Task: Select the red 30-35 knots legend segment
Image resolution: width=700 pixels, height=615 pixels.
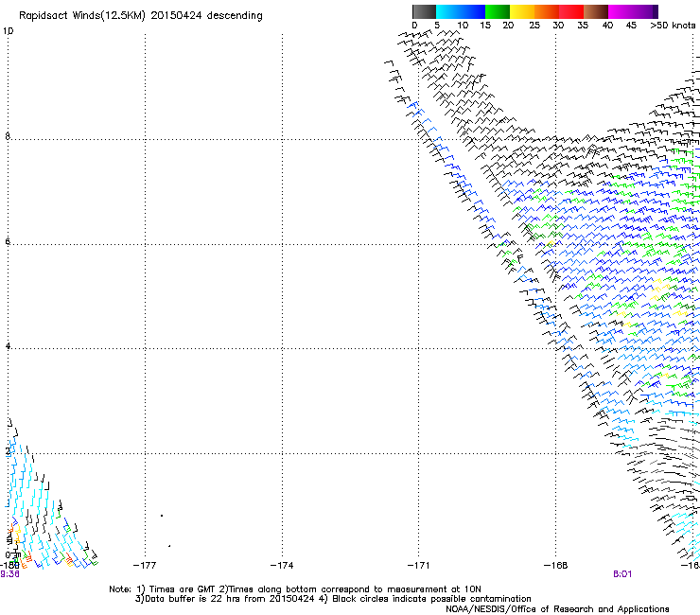Action: click(571, 11)
